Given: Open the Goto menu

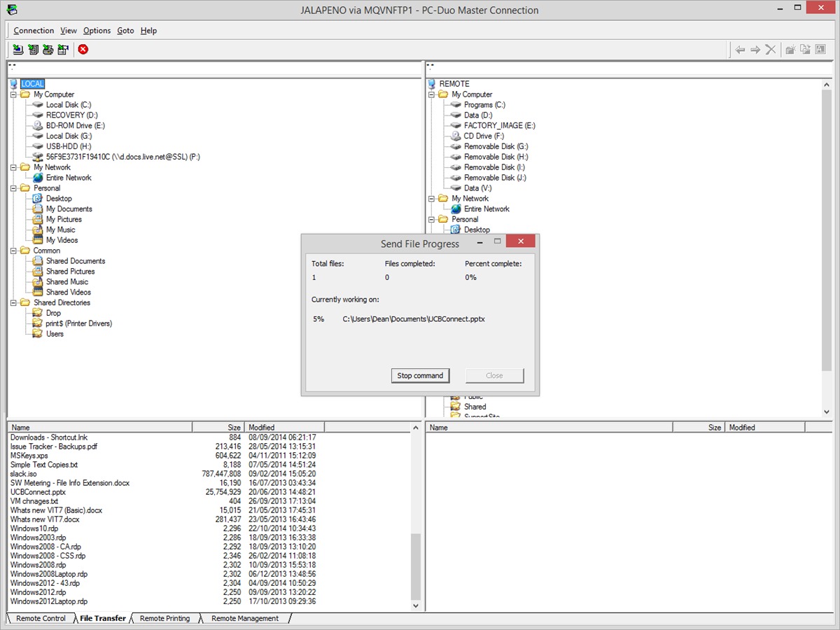Looking at the screenshot, I should tap(125, 31).
